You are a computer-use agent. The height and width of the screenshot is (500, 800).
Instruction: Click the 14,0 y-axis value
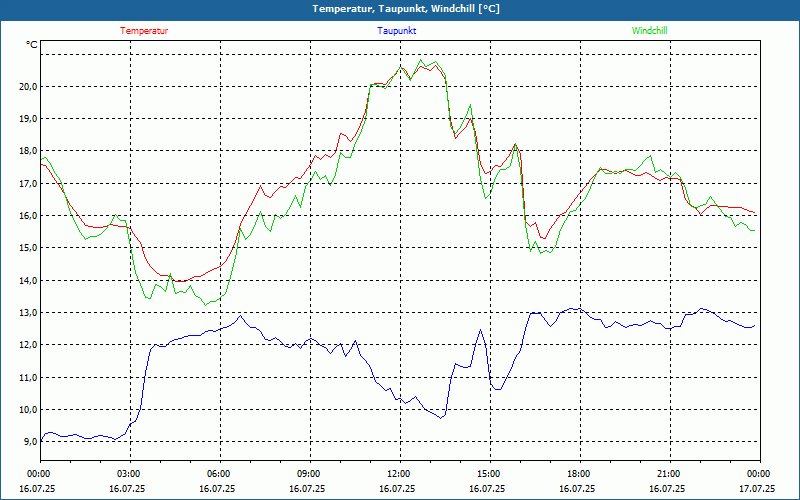point(29,280)
